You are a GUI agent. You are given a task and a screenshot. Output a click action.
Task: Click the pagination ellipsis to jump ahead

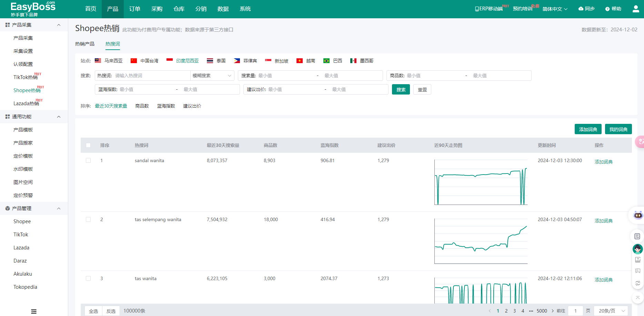tap(531, 311)
